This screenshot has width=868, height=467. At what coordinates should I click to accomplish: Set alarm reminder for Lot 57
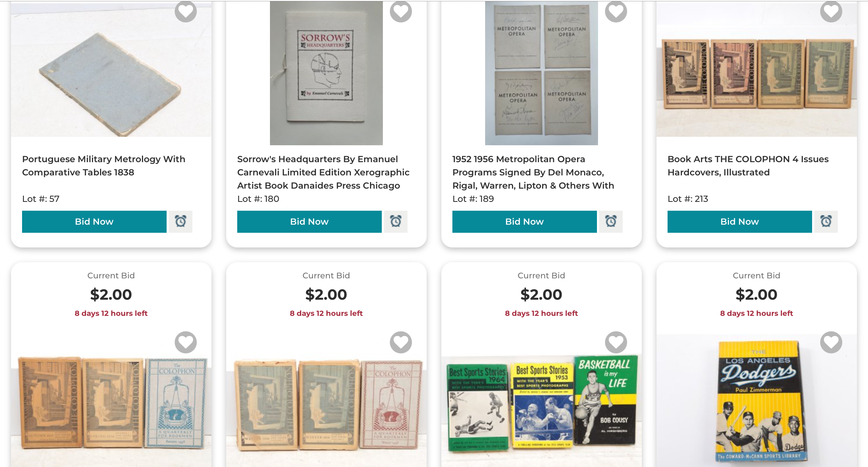pos(181,222)
